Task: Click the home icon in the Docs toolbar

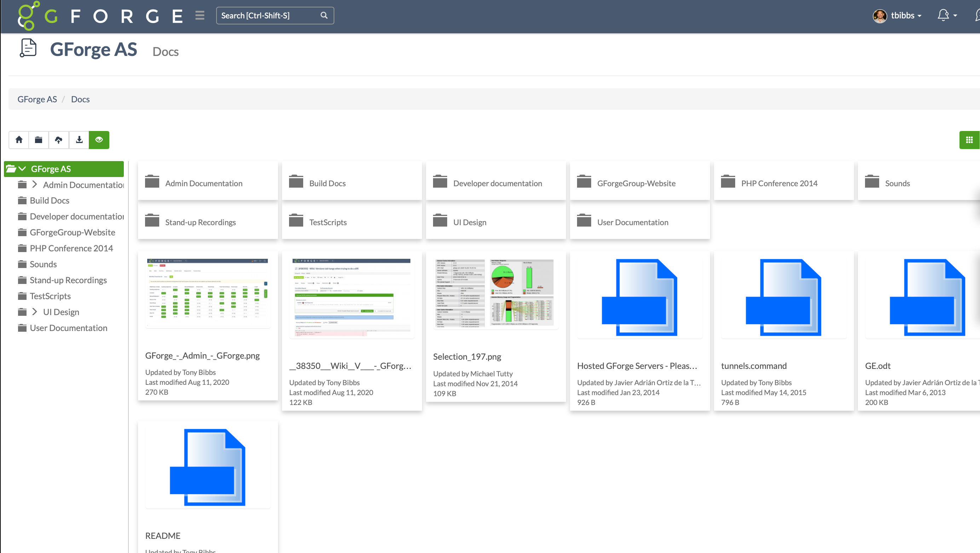Action: [x=19, y=140]
